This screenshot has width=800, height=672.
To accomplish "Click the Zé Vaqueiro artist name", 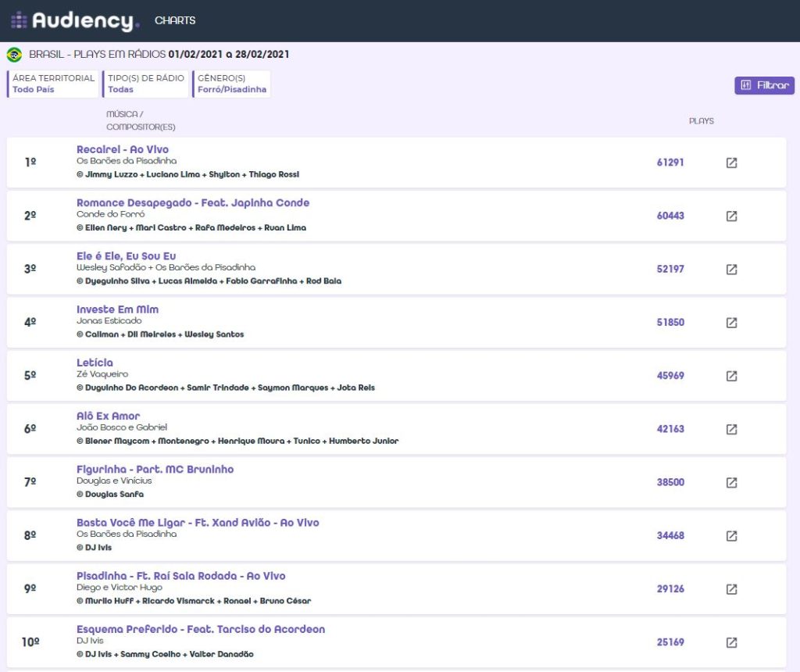I will click(102, 374).
